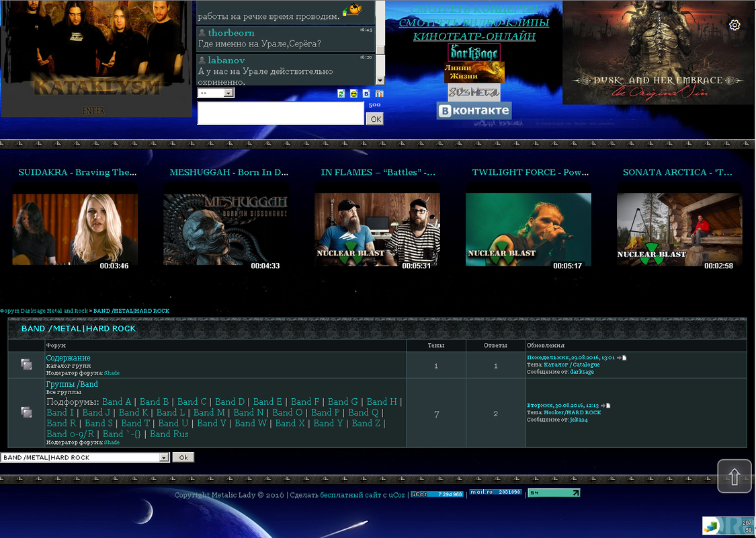Open the Band M subforum
The width and height of the screenshot is (756, 538).
coord(209,412)
